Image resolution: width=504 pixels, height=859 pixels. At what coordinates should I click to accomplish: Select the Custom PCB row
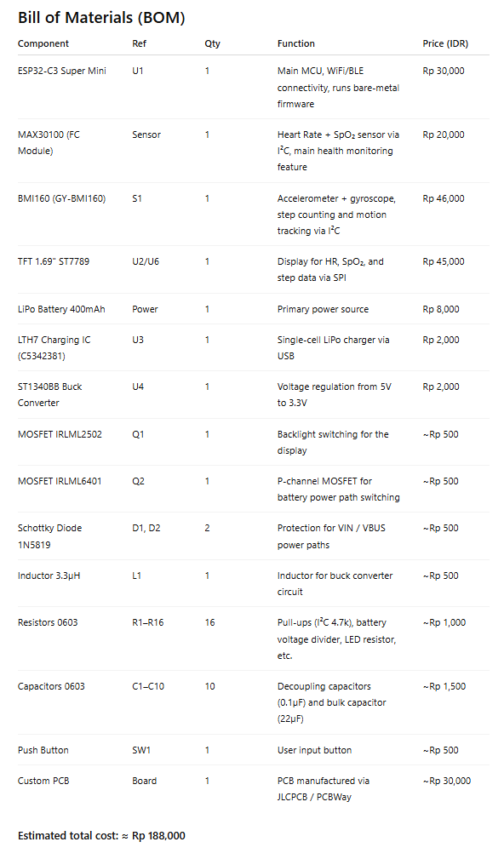[253, 789]
